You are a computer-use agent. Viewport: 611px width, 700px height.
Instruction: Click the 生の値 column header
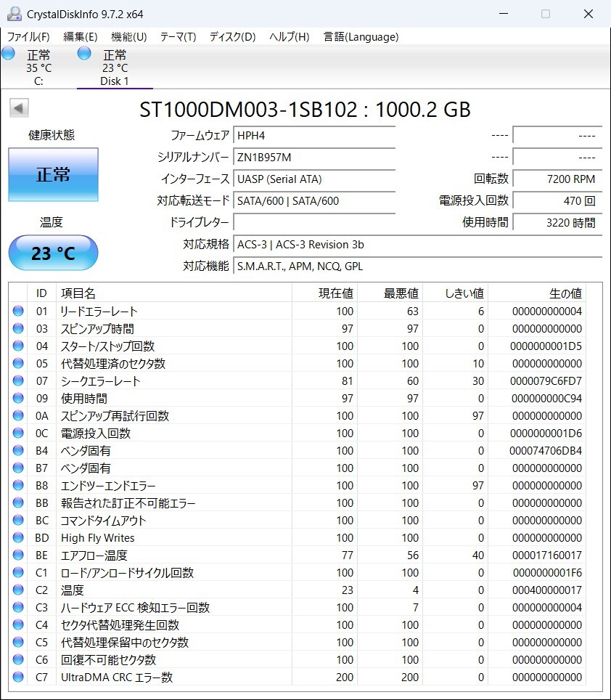[537, 293]
